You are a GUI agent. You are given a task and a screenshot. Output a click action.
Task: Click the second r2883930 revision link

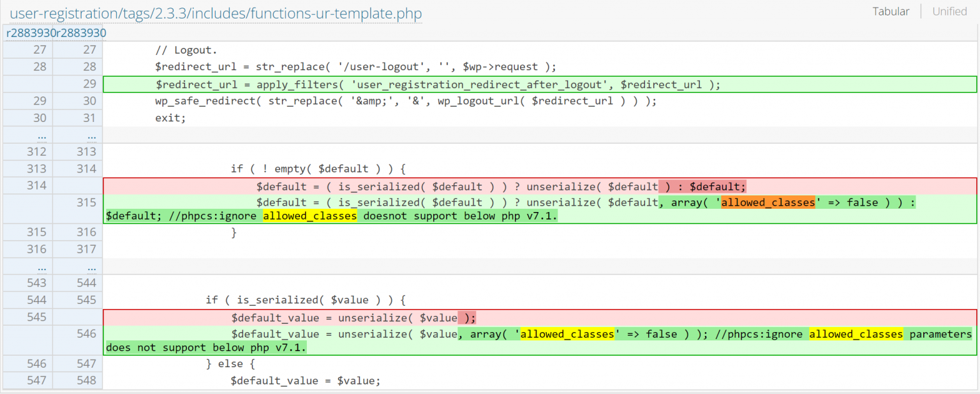80,33
